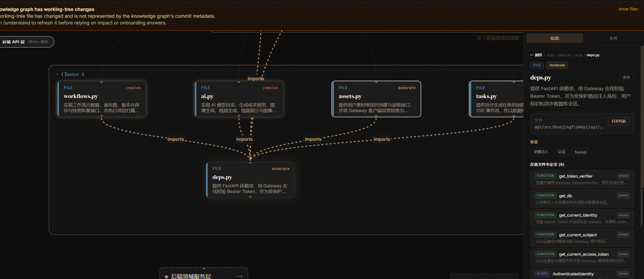Screen dimensions: 644x279
Task: Click the imports label on the tasks.py edge
Action: (382, 139)
